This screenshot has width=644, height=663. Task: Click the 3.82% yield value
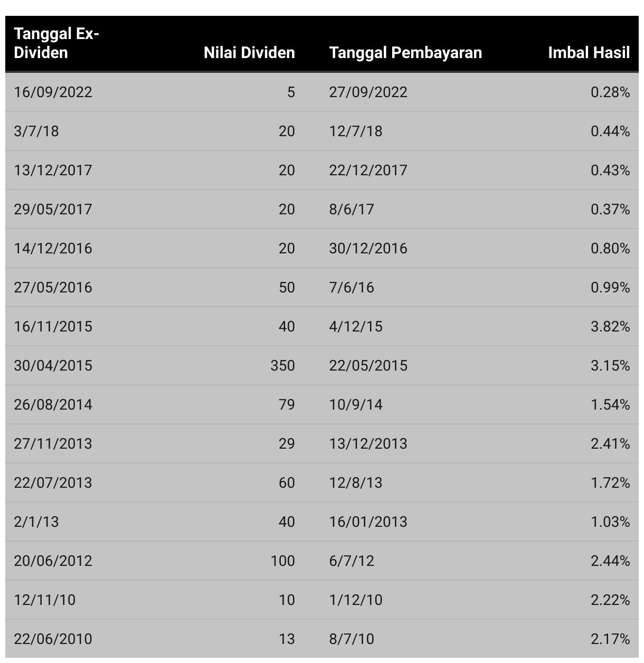(610, 326)
